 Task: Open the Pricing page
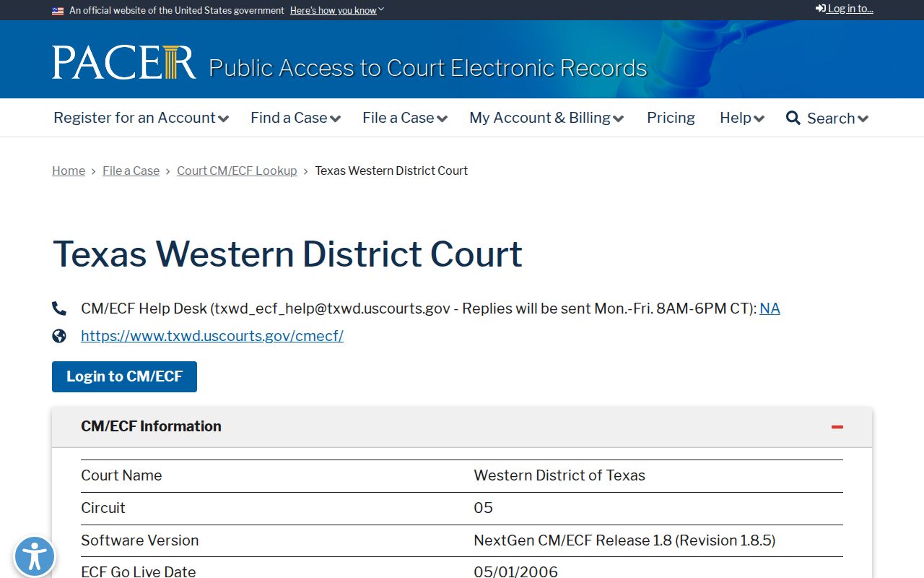tap(671, 118)
